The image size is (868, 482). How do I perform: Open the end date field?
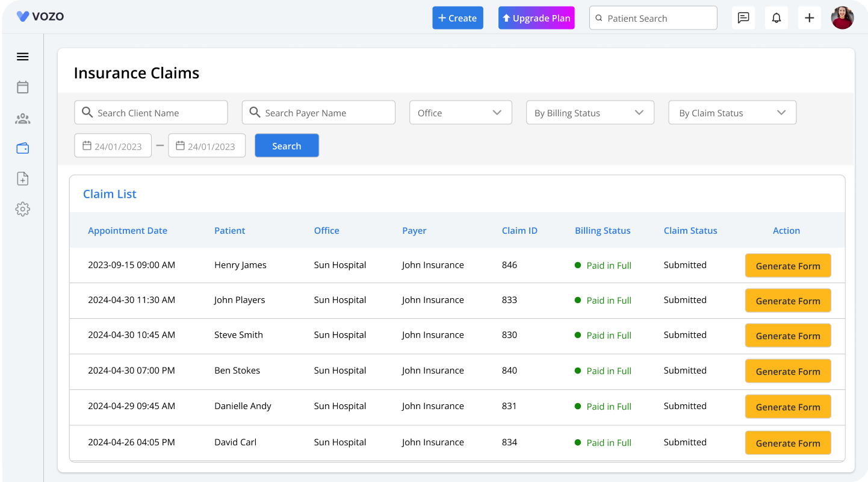206,146
